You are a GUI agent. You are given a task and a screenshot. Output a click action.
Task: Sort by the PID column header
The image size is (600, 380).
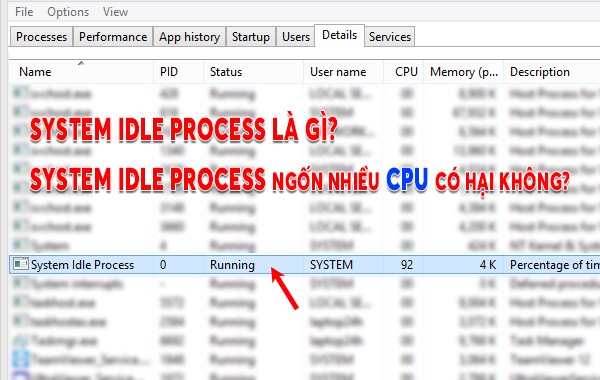pos(178,72)
